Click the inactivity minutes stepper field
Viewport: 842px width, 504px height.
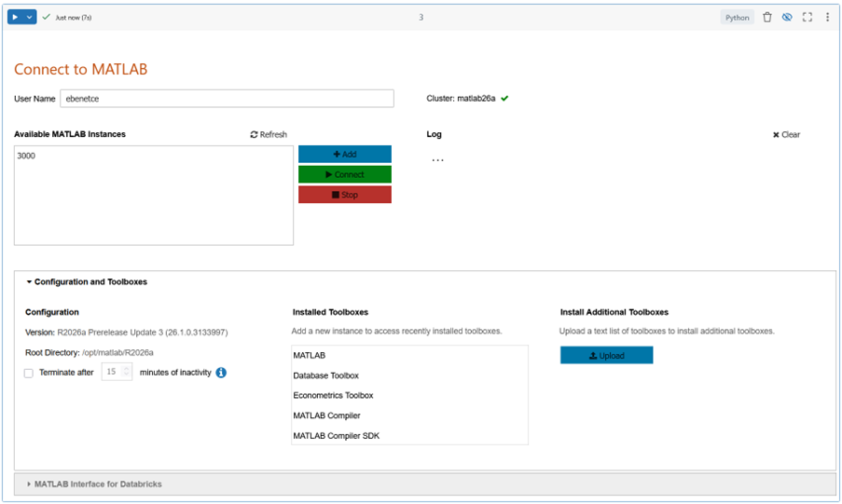point(117,372)
